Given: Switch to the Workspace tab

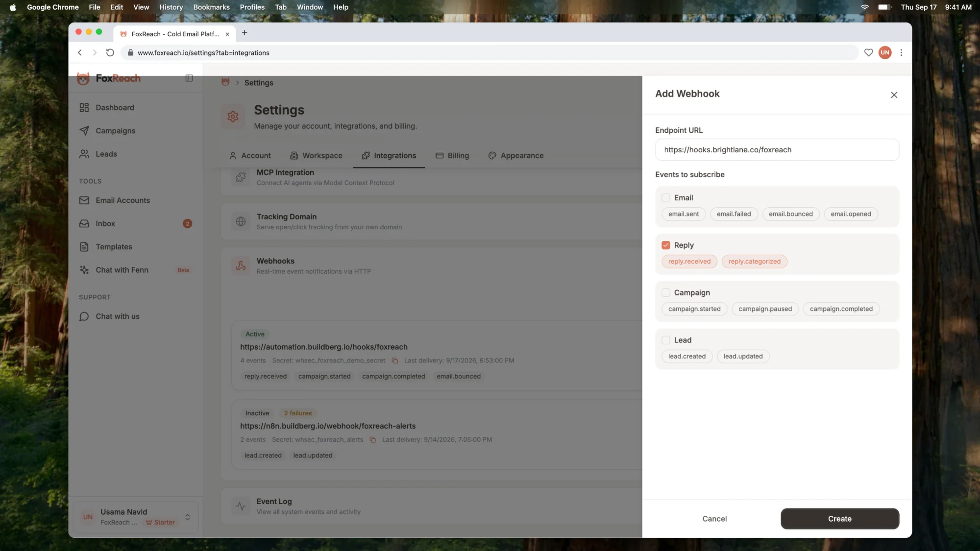Looking at the screenshot, I should point(317,156).
